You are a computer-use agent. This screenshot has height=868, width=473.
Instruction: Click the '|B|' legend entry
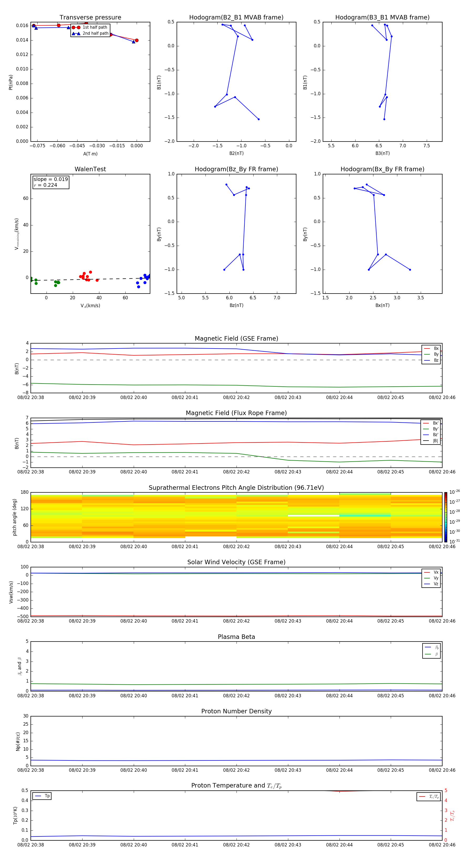coord(431,441)
